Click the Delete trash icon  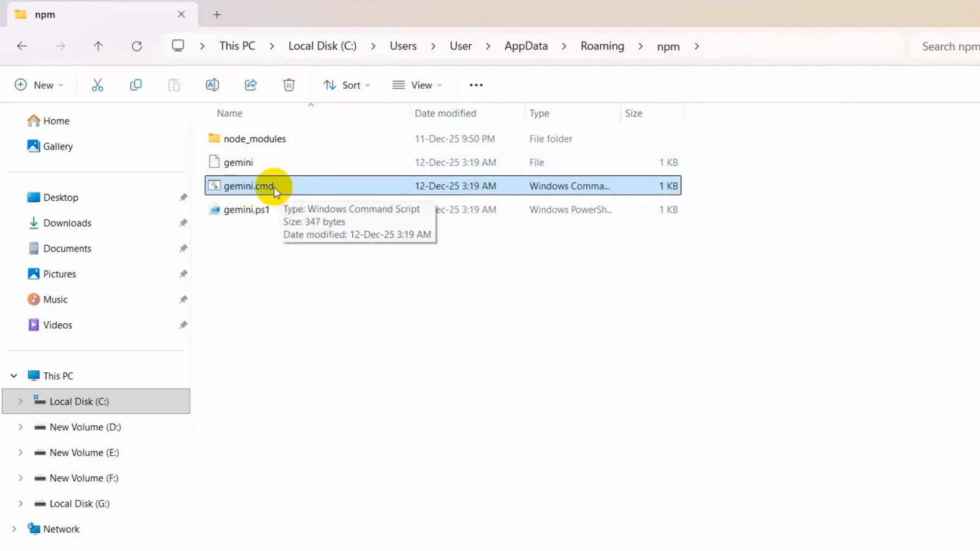(x=289, y=85)
